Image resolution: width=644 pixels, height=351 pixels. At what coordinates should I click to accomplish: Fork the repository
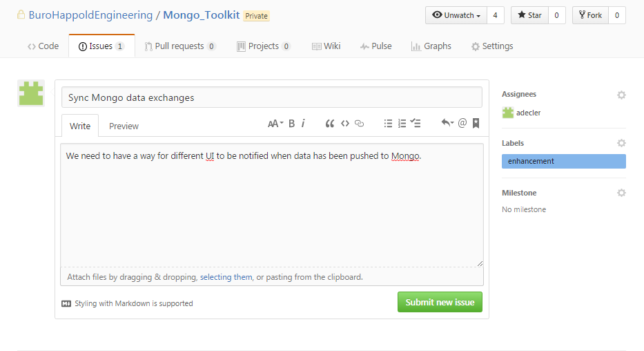(x=590, y=15)
